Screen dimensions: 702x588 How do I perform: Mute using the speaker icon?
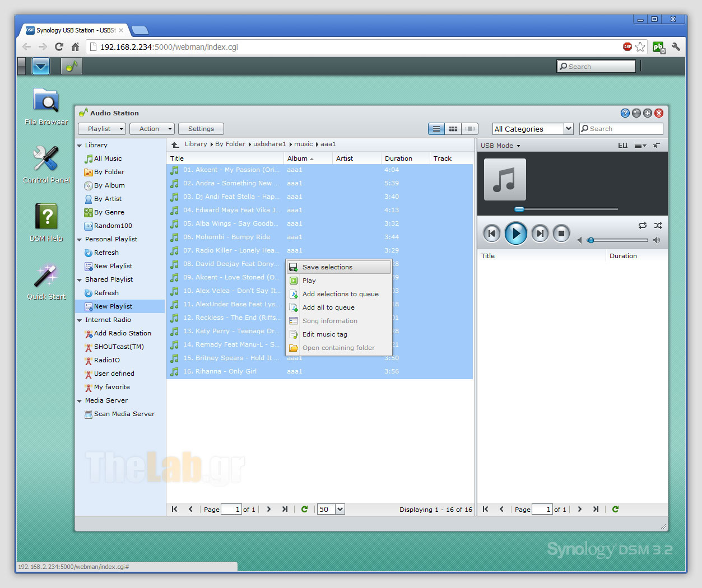(x=580, y=240)
